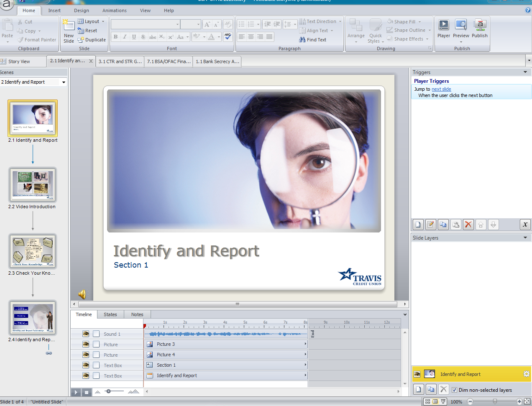This screenshot has width=532, height=406.
Task: Open the Insert ribbon tab
Action: coord(54,10)
